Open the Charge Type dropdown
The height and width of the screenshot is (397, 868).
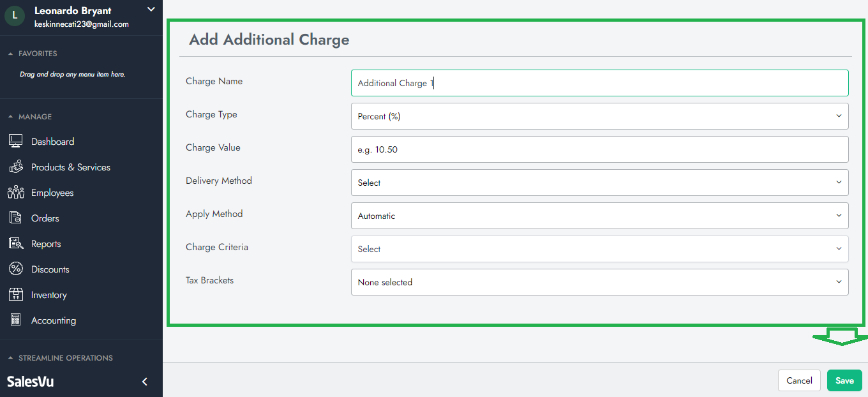click(x=599, y=116)
